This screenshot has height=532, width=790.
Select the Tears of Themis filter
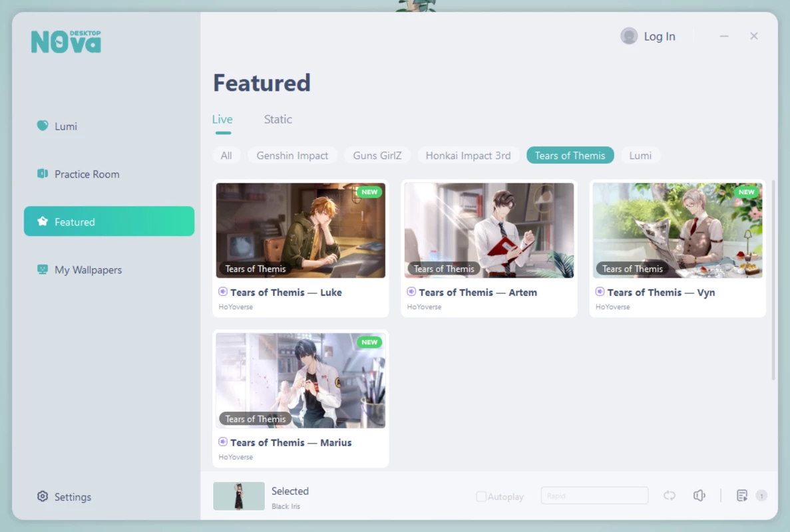pos(570,156)
